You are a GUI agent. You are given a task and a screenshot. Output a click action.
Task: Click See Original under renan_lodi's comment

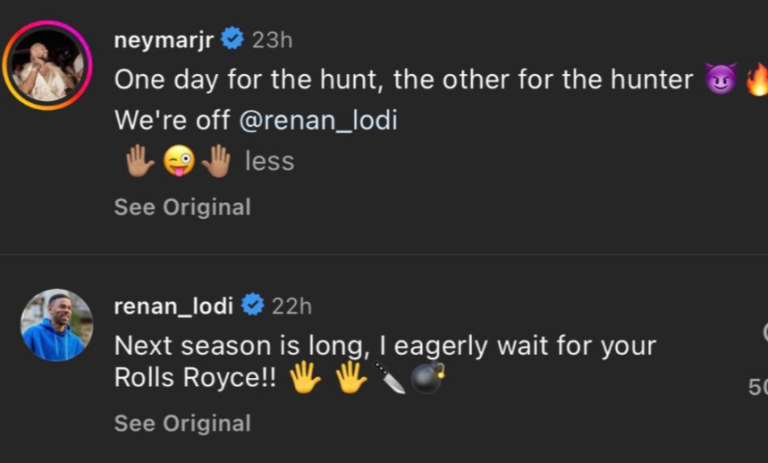[182, 423]
